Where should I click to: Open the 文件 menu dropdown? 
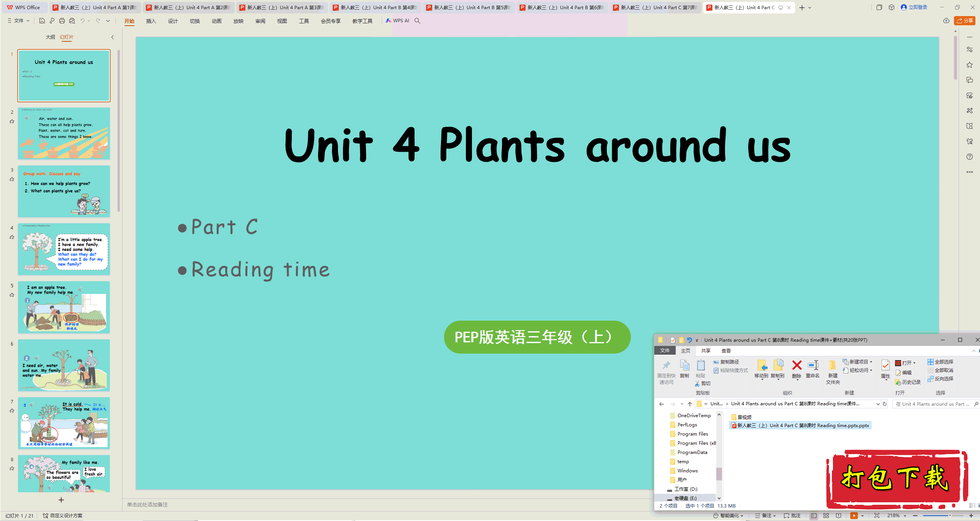pos(18,21)
